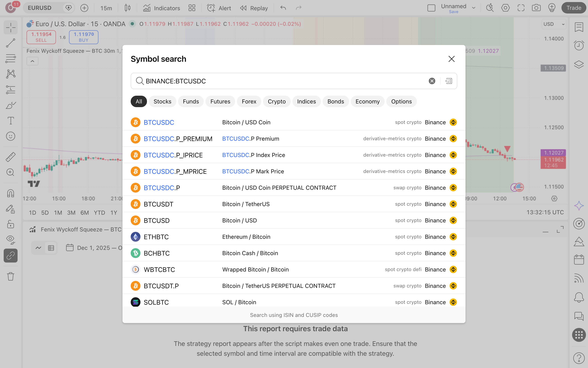Take a chart snapshot with camera icon

click(536, 8)
